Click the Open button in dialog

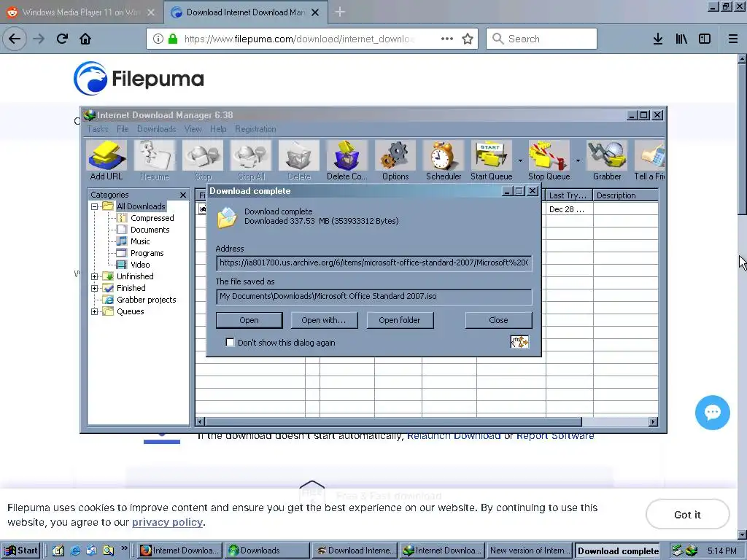pyautogui.click(x=249, y=320)
